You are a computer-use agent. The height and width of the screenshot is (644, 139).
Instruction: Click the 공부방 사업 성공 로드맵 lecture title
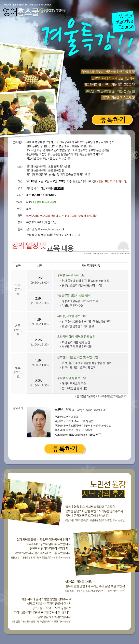[71, 378]
